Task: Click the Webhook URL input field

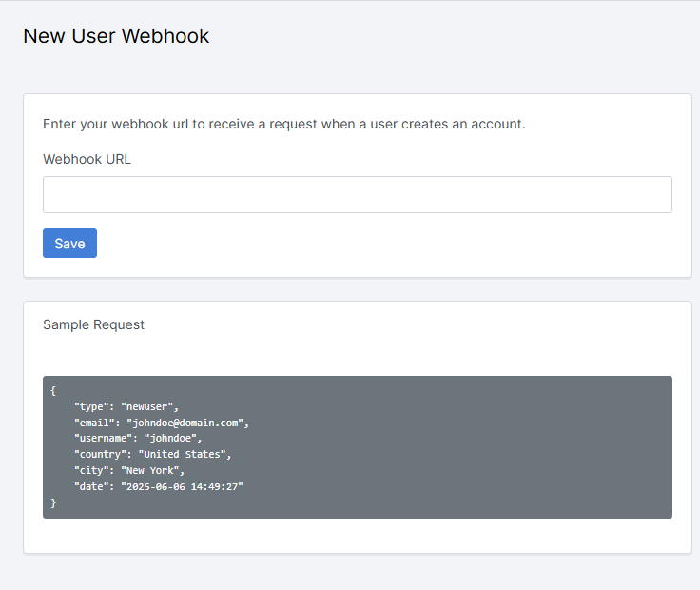Action: click(357, 194)
